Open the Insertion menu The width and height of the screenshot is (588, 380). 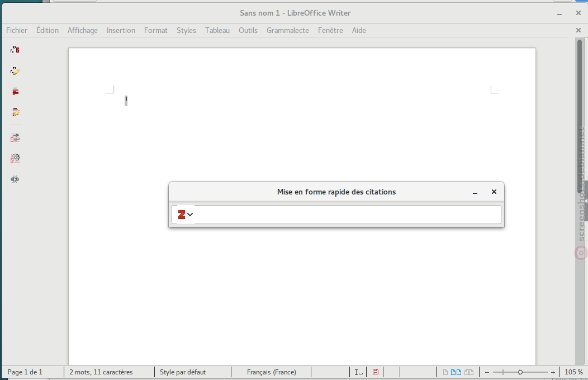click(x=121, y=30)
